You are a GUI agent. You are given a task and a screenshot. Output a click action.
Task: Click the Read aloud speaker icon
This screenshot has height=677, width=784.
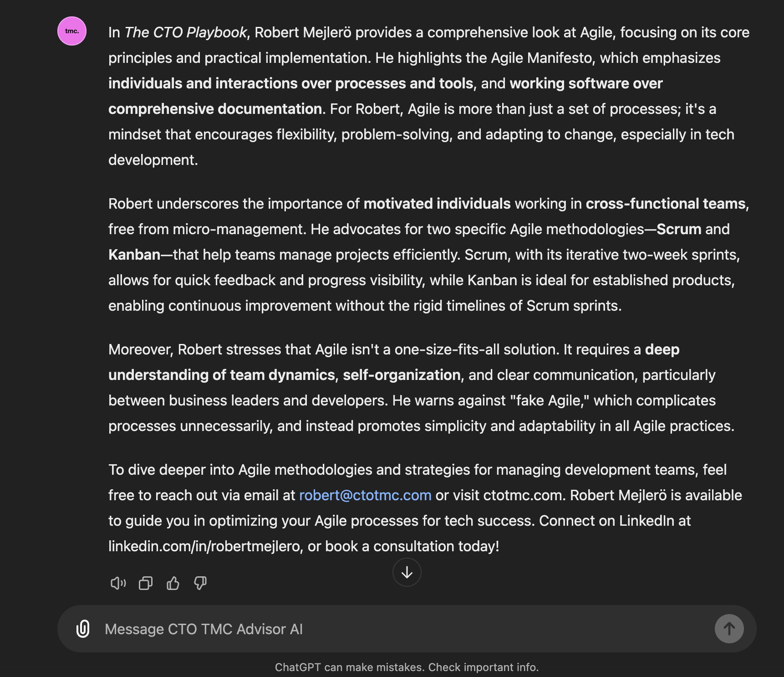pyautogui.click(x=118, y=583)
